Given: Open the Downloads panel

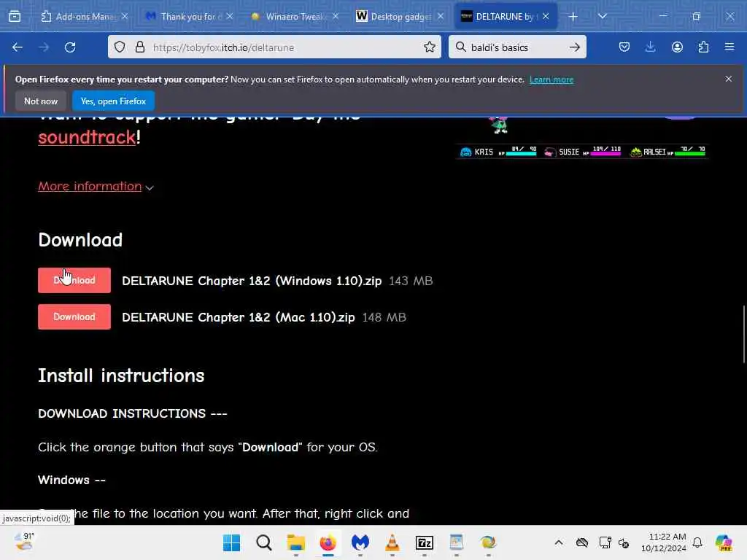Looking at the screenshot, I should tap(650, 47).
